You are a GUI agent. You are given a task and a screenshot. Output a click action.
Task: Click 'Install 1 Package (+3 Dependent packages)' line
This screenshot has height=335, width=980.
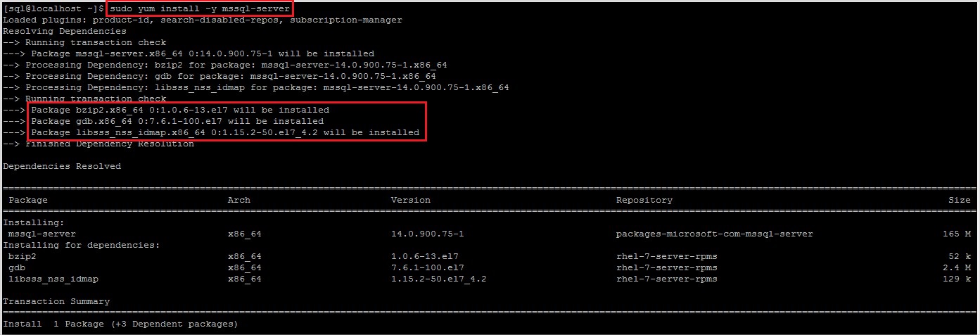click(x=120, y=324)
